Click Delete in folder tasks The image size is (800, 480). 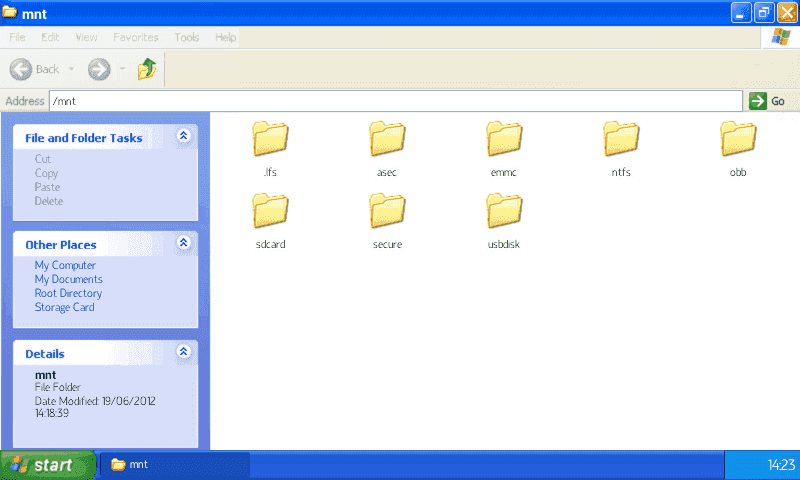click(x=49, y=201)
